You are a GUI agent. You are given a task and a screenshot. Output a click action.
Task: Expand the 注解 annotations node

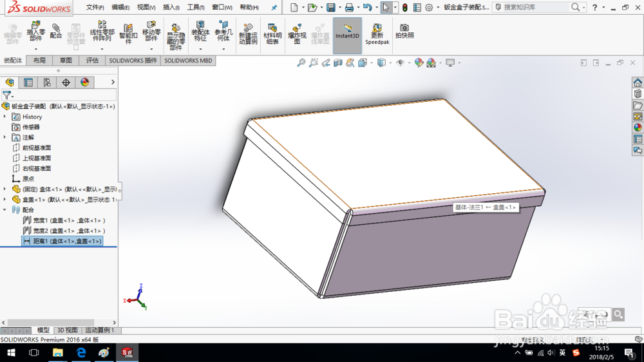[5, 137]
